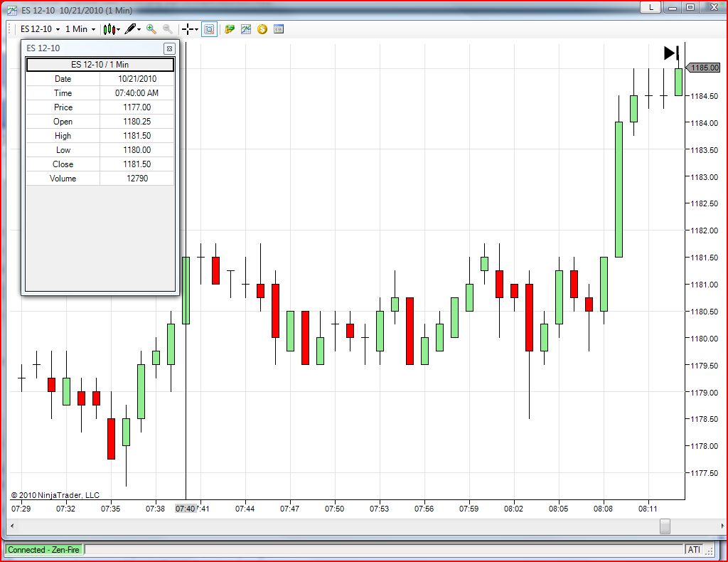
Task: Open the candlestick chart style dropdown
Action: click(112, 29)
